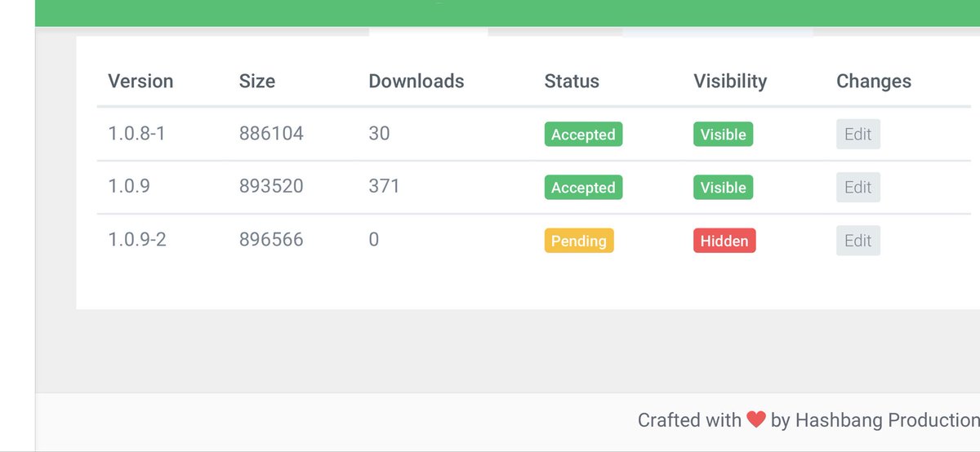Click Edit button for version 1.0.9

pos(857,188)
